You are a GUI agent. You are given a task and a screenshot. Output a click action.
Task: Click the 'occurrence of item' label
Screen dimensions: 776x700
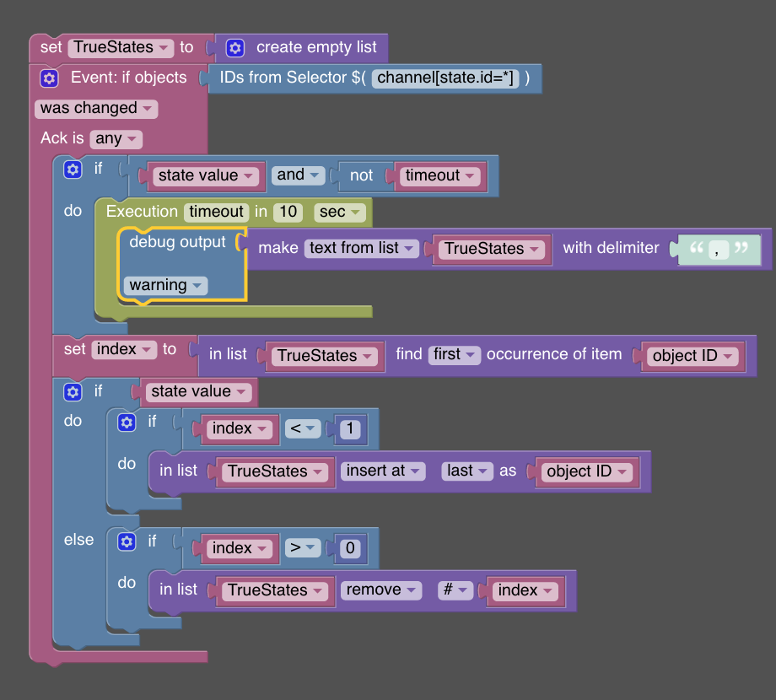click(554, 355)
